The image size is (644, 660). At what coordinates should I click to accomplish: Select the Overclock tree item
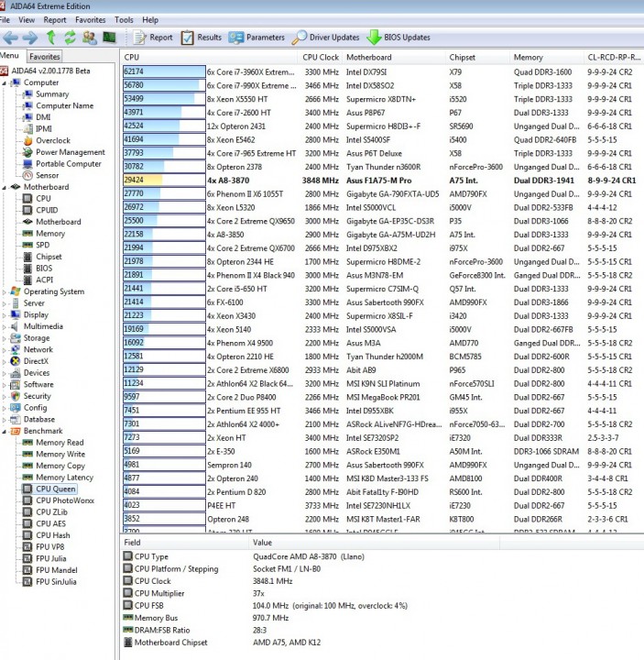(53, 140)
